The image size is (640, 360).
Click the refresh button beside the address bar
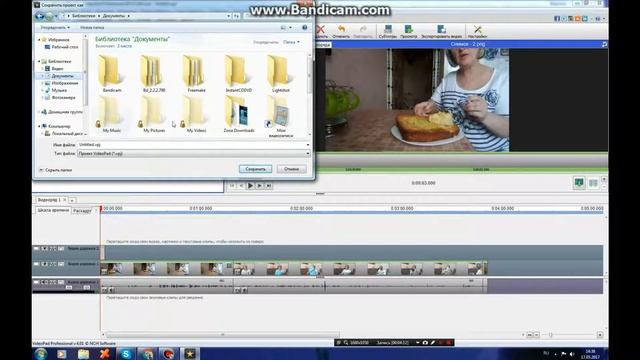[x=236, y=16]
